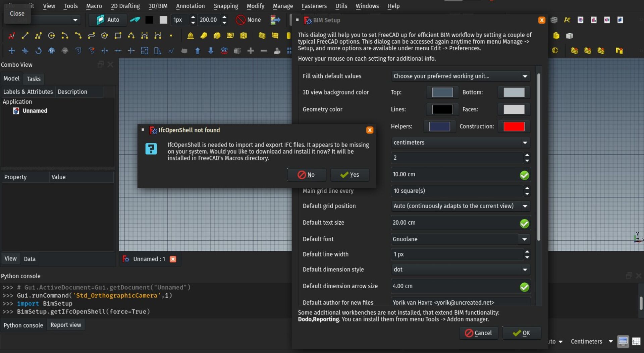This screenshot has width=644, height=353.
Task: Activate the Clone tool (blue sheep)
Action: 51,51
